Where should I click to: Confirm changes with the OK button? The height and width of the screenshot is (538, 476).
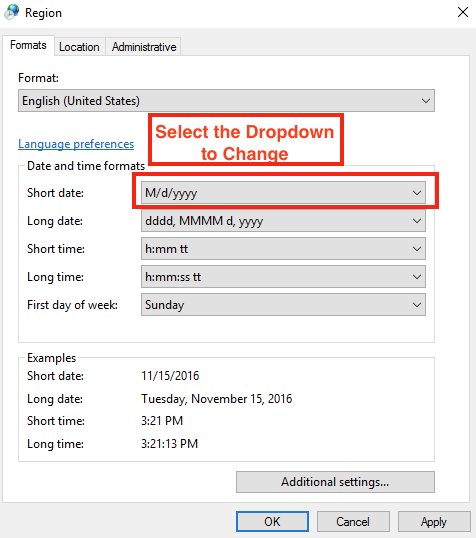[272, 522]
